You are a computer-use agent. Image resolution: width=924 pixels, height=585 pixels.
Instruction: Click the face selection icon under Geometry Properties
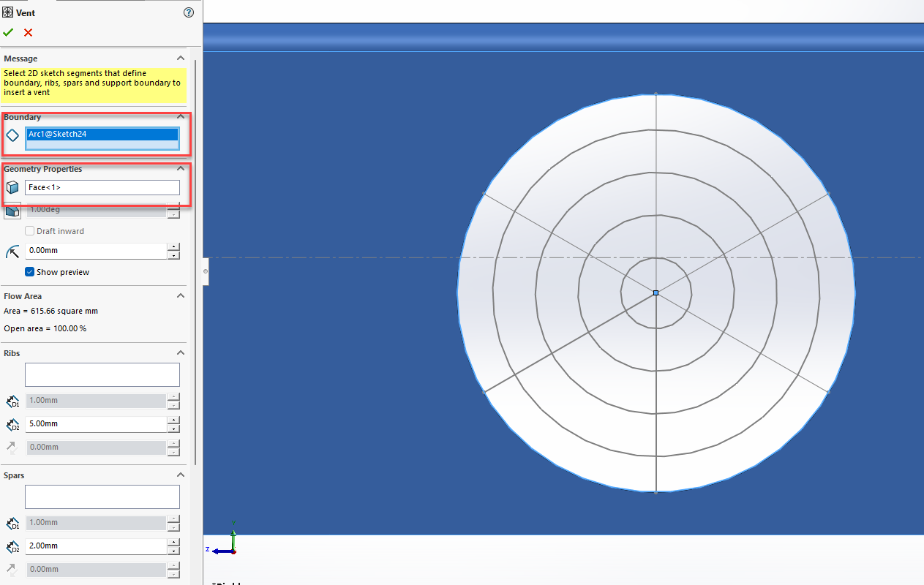12,186
